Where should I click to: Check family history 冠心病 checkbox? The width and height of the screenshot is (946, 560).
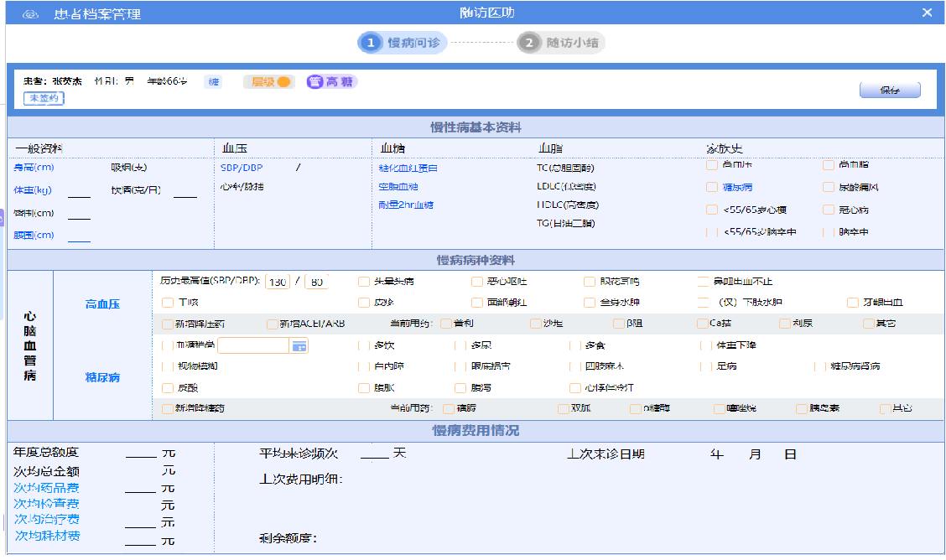click(829, 210)
